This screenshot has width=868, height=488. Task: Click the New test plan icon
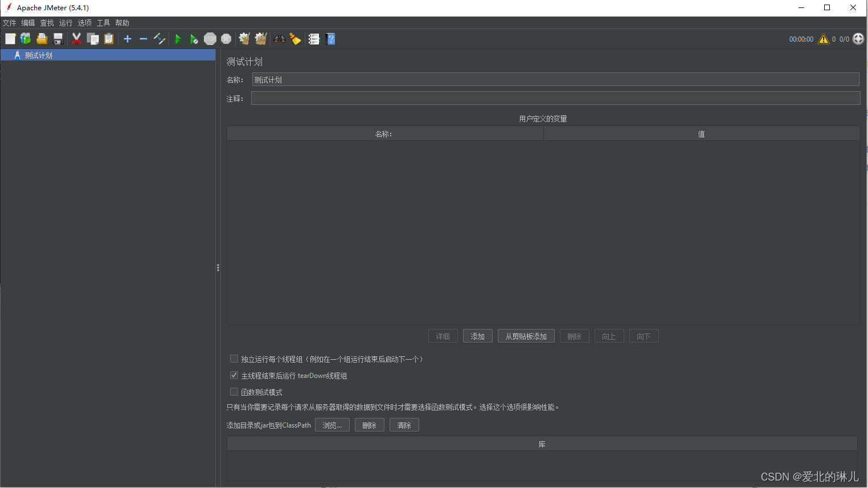[x=10, y=39]
